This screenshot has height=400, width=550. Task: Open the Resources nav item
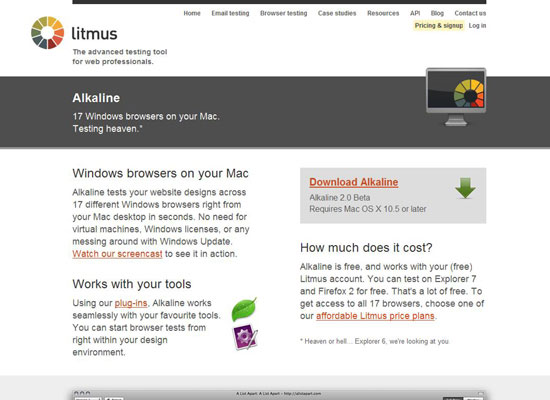383,13
